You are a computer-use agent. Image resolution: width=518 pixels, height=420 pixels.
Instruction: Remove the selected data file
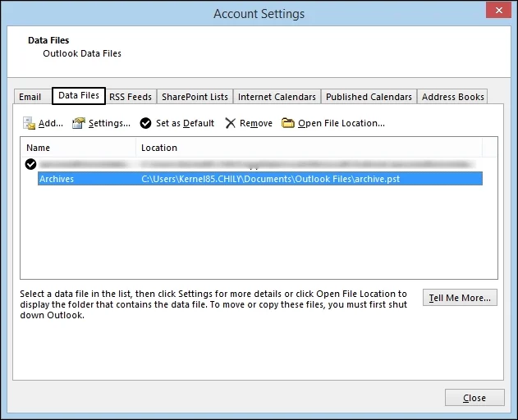pyautogui.click(x=249, y=123)
